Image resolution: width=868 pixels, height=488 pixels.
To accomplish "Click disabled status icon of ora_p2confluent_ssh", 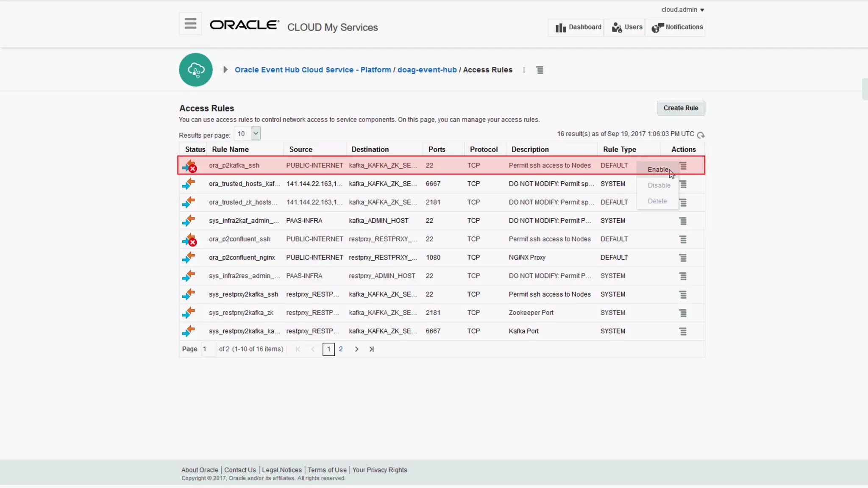I will (189, 239).
